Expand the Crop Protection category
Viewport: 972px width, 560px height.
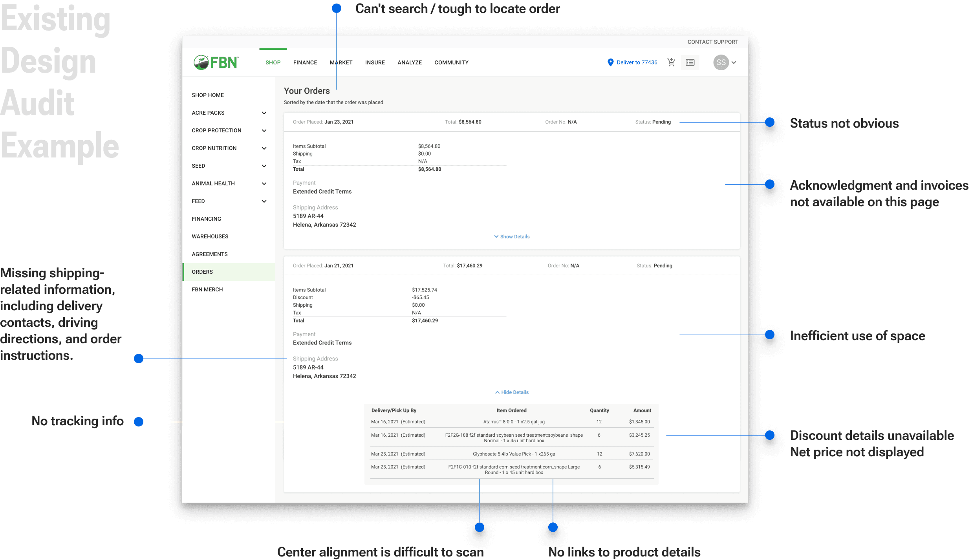point(264,131)
